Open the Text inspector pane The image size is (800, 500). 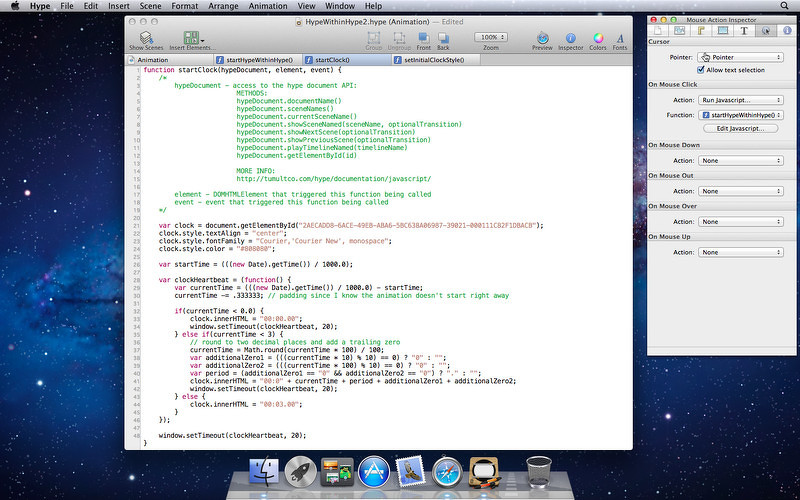744,31
